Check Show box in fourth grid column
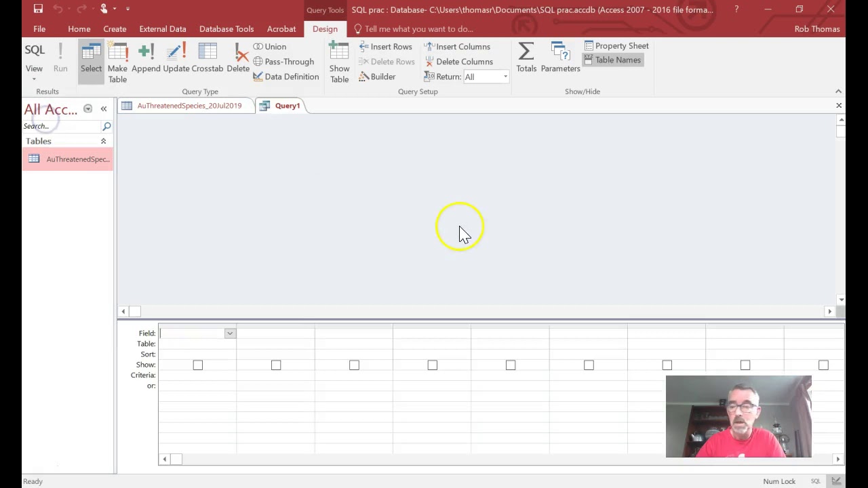This screenshot has height=488, width=868. coord(433,365)
